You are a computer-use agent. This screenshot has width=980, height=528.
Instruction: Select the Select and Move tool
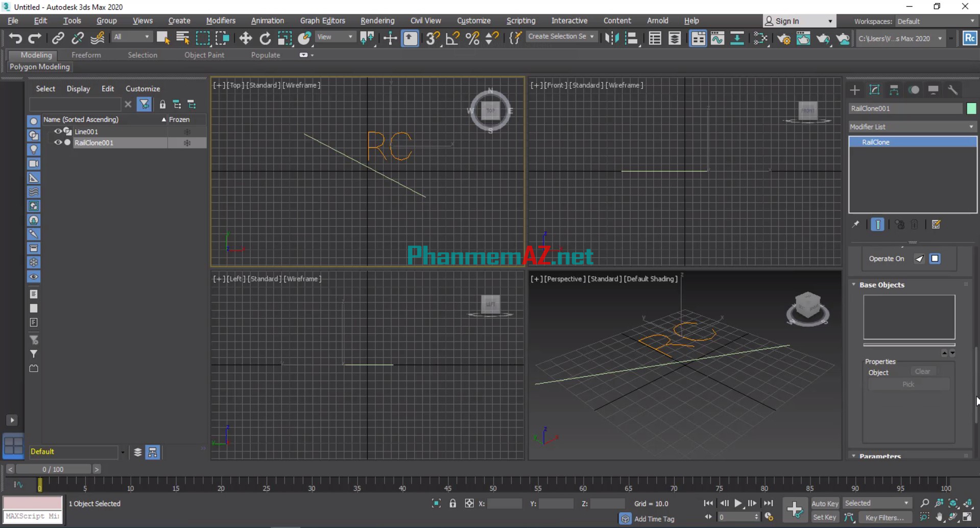click(x=245, y=38)
